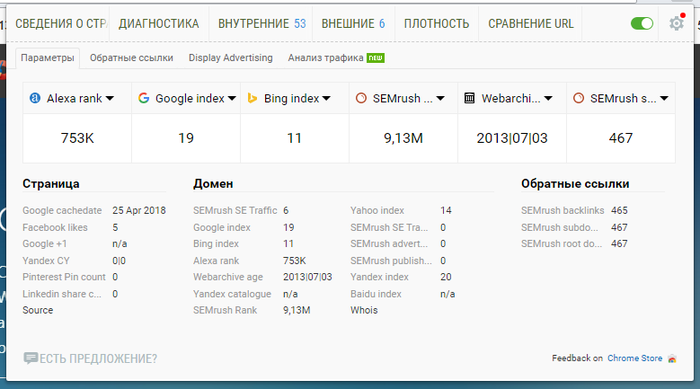
Task: Click the SEMrush icon beside 'SEMrush s...' header
Action: point(578,98)
